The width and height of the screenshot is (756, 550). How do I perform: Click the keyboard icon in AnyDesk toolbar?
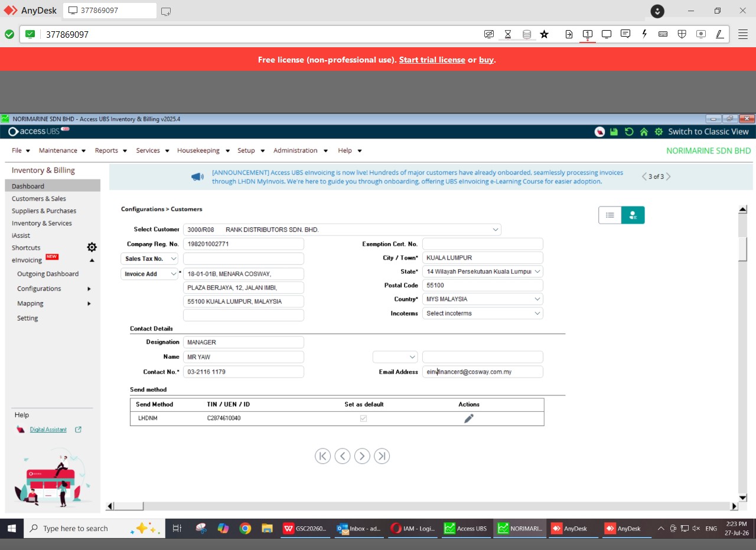coord(663,34)
